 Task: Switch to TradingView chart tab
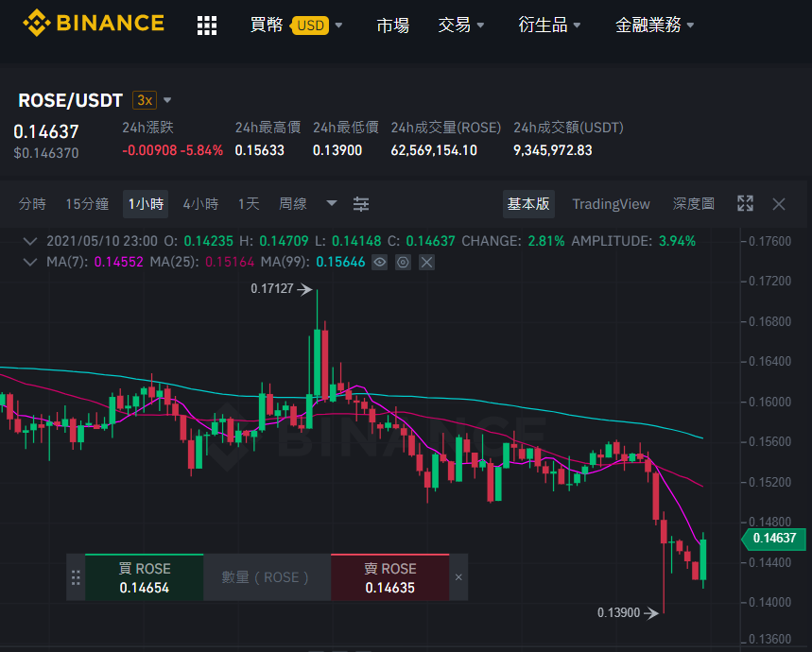coord(611,204)
